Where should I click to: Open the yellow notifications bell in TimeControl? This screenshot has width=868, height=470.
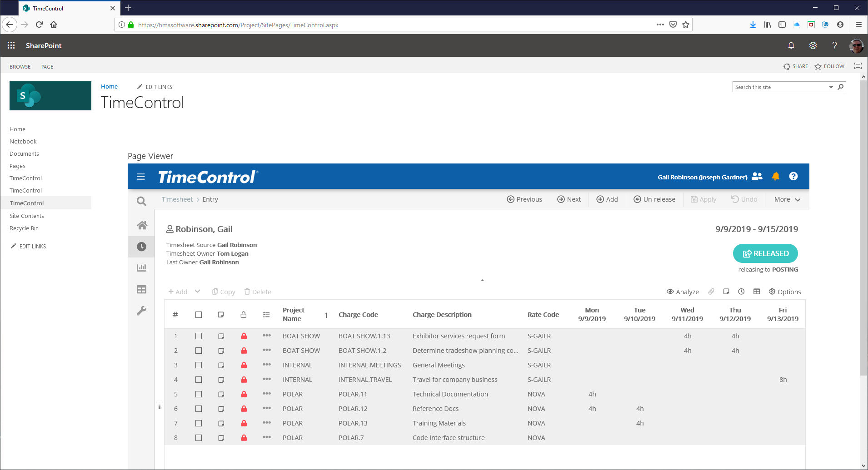coord(776,176)
